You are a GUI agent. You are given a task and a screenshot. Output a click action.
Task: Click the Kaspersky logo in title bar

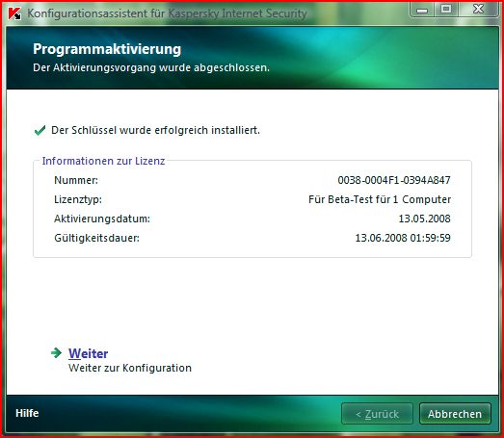click(14, 13)
